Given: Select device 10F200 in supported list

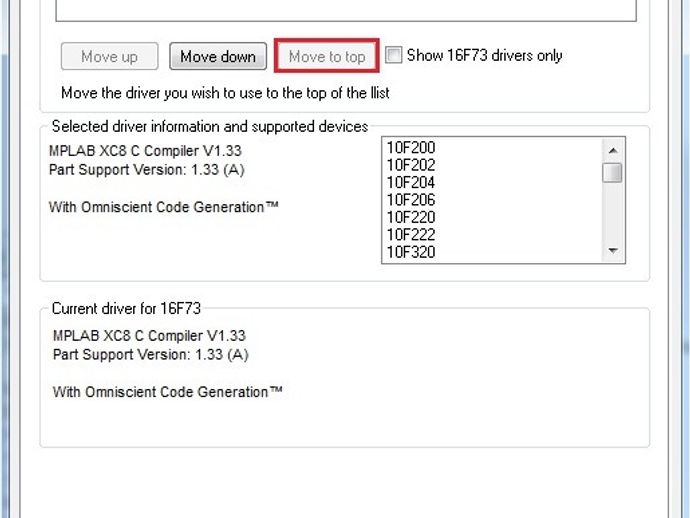Looking at the screenshot, I should pos(411,147).
